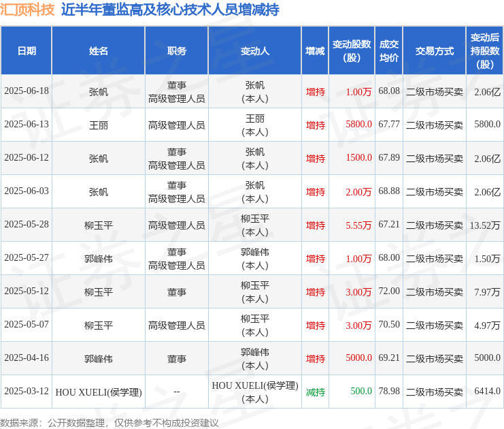Click the share change value 1500.0
This screenshot has height=429, width=504.
[x=358, y=158]
